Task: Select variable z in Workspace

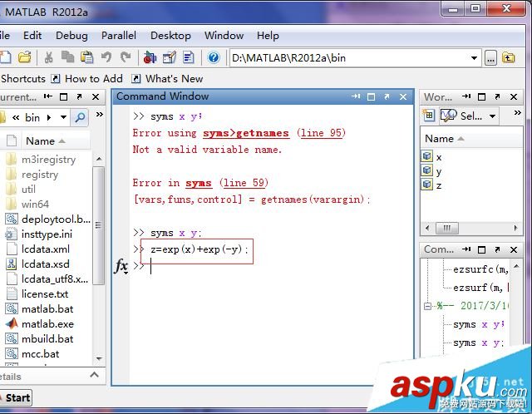Action: pyautogui.click(x=439, y=185)
